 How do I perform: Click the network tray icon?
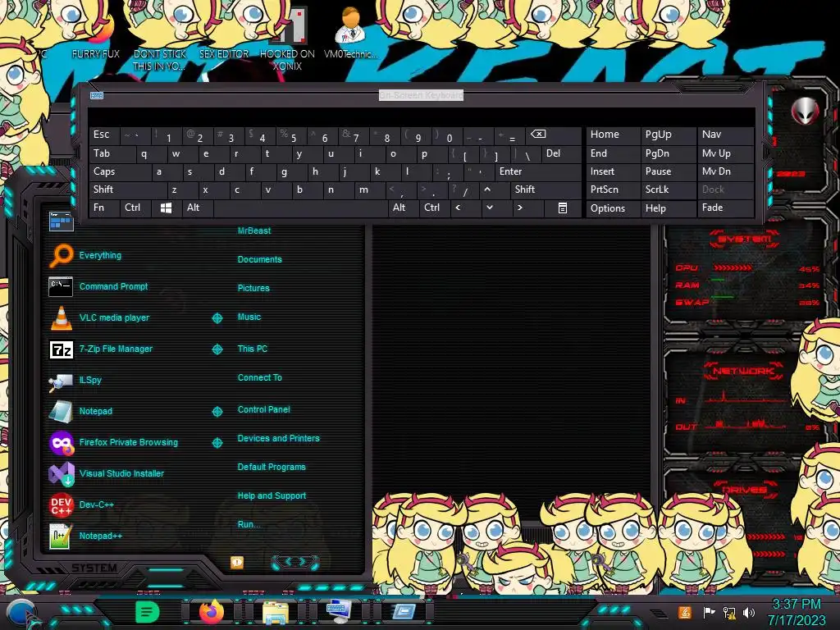[728, 612]
